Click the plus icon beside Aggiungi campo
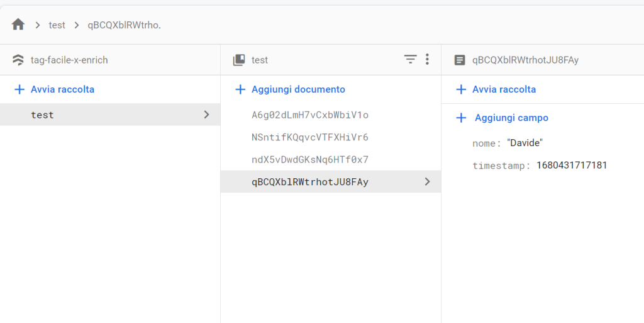 (461, 118)
